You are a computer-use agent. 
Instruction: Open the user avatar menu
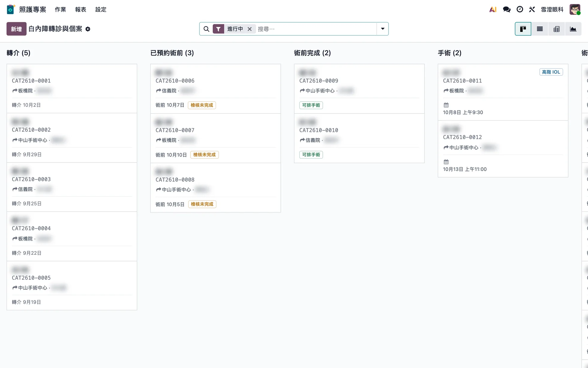pos(575,10)
